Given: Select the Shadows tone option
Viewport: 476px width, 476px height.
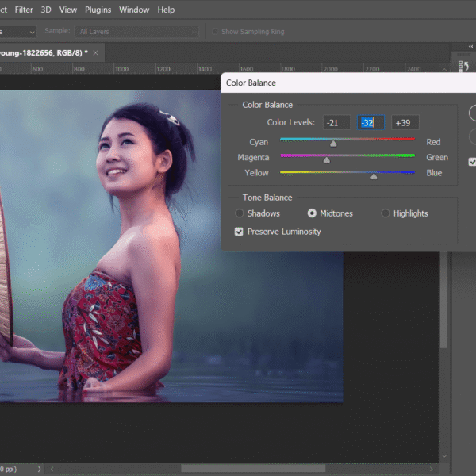Looking at the screenshot, I should pyautogui.click(x=240, y=213).
